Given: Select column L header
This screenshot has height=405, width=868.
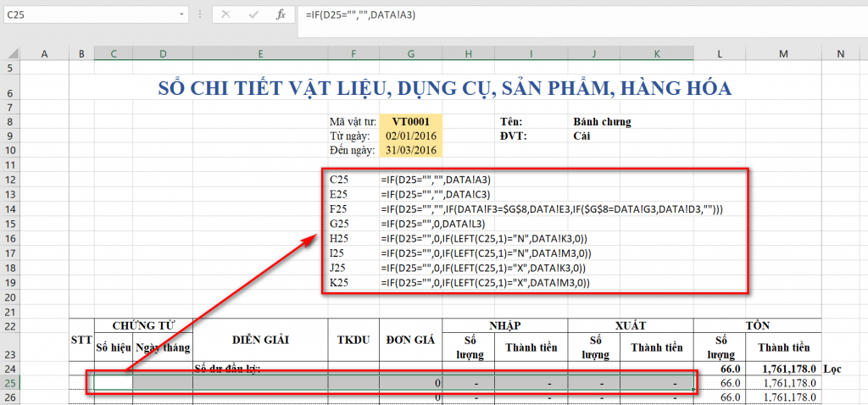Looking at the screenshot, I should tap(719, 53).
